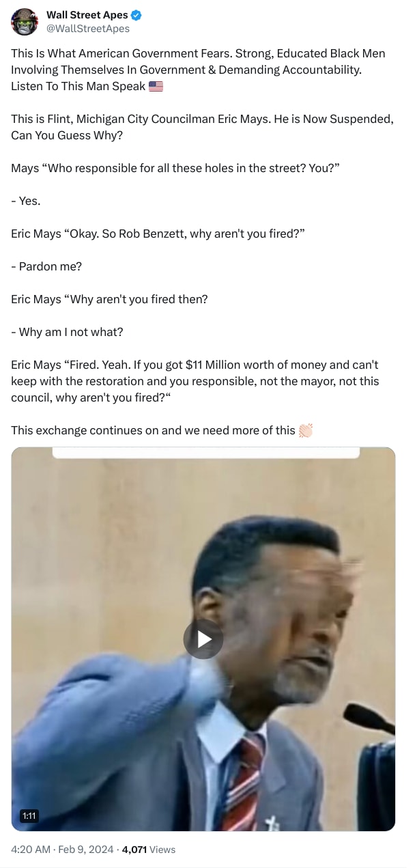Click the 1:11 video duration badge

click(x=29, y=815)
